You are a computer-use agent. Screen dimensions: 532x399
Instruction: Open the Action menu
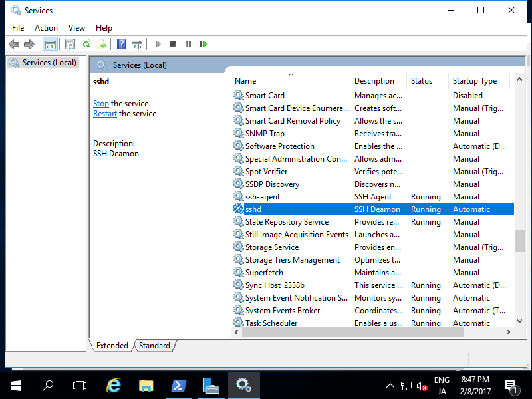tap(46, 28)
